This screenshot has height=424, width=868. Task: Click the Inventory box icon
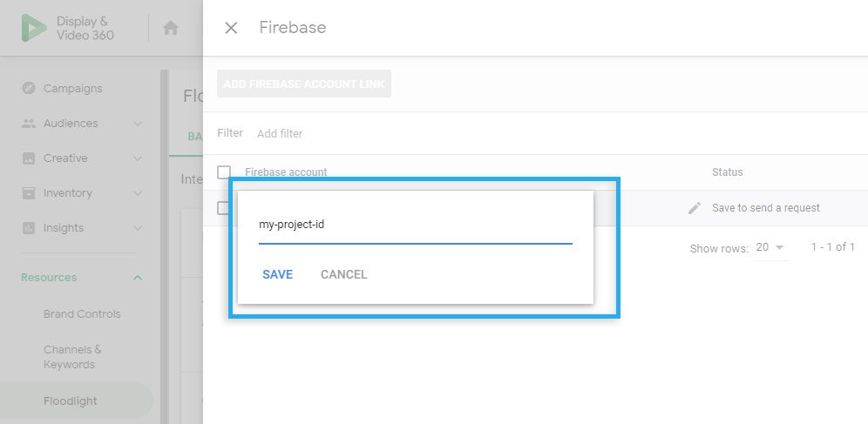coord(29,193)
